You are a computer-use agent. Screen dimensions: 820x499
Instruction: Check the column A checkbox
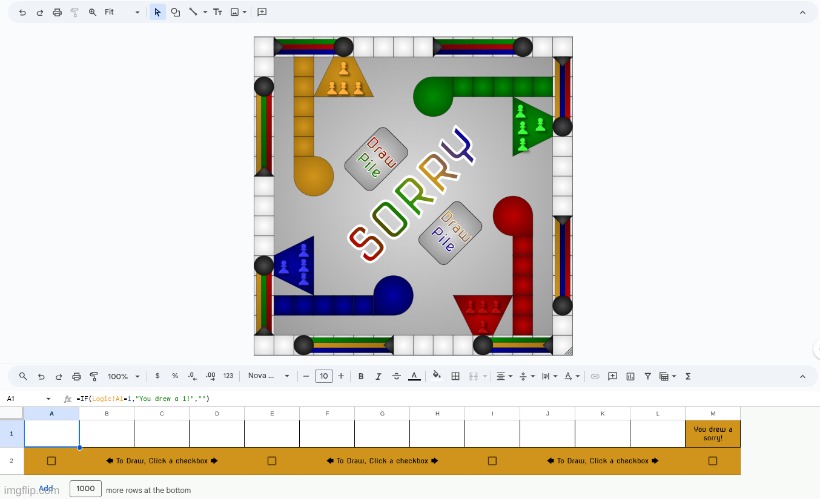[x=51, y=461]
